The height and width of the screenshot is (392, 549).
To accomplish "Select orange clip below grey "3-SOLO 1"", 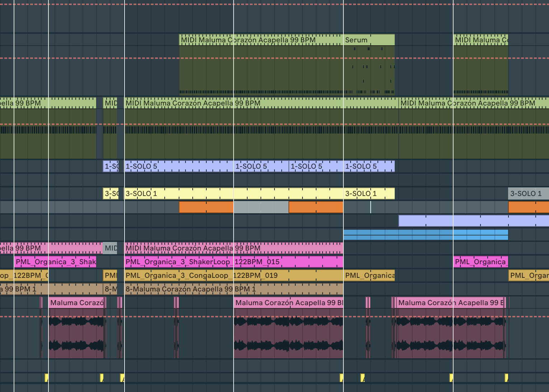I will pyautogui.click(x=529, y=207).
